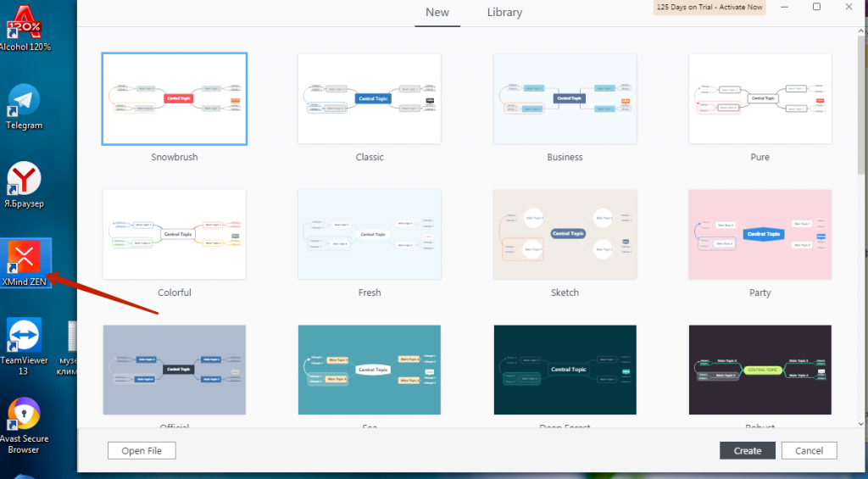
Task: Pick the pink Party template
Action: click(x=760, y=234)
